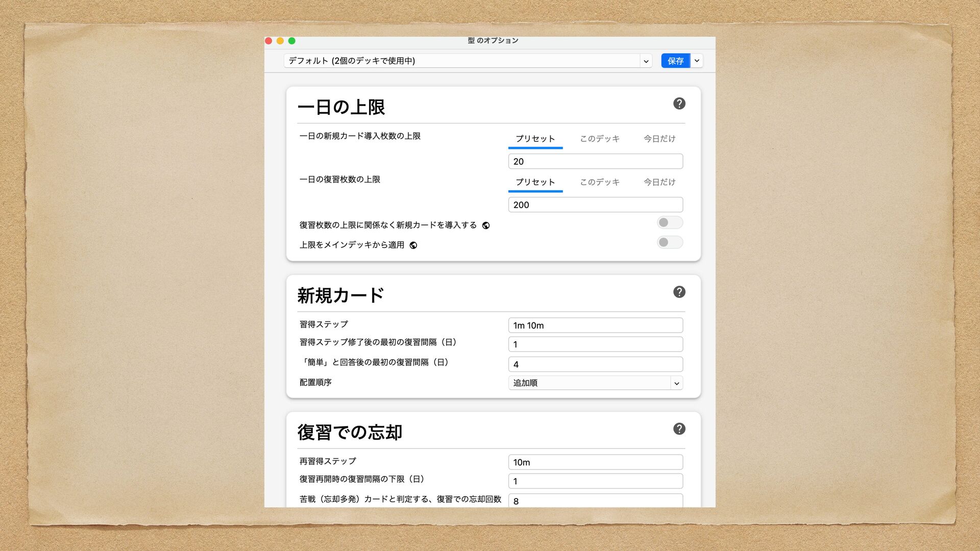
Task: Open help for 復習での忘却 section
Action: click(x=679, y=429)
